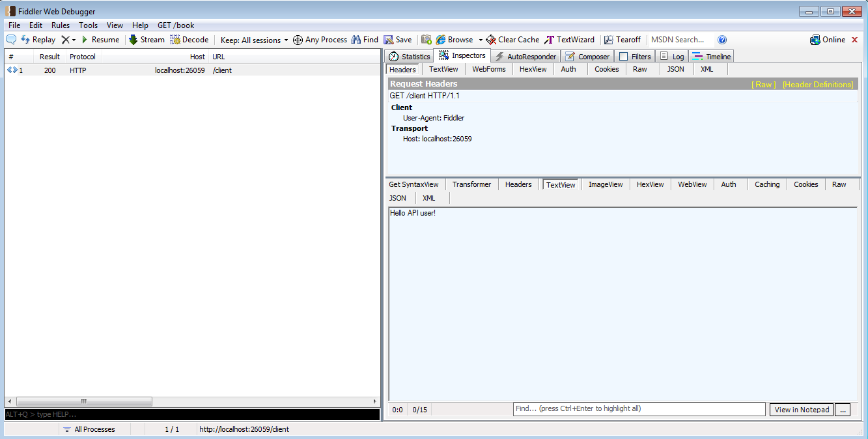Click the [Header Definitions] link
868x439 pixels.
click(x=818, y=85)
